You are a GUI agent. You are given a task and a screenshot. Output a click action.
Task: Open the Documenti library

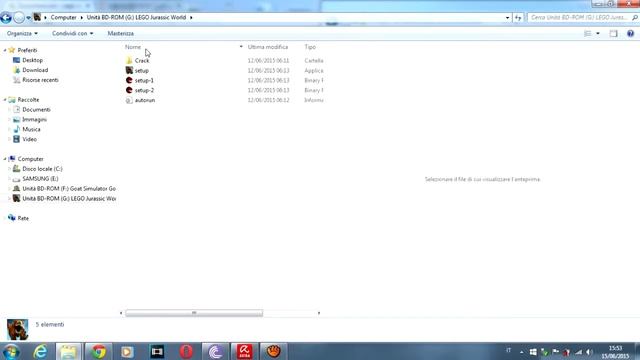(36, 109)
